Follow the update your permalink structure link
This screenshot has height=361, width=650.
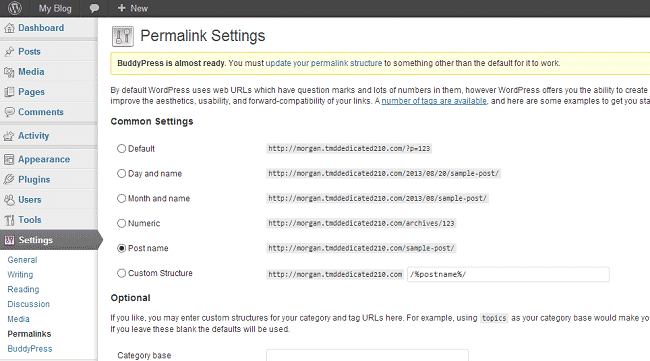[x=324, y=63]
